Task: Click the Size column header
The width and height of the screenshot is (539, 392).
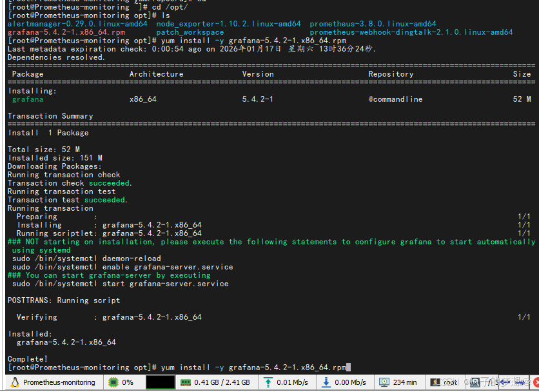Action: click(522, 74)
